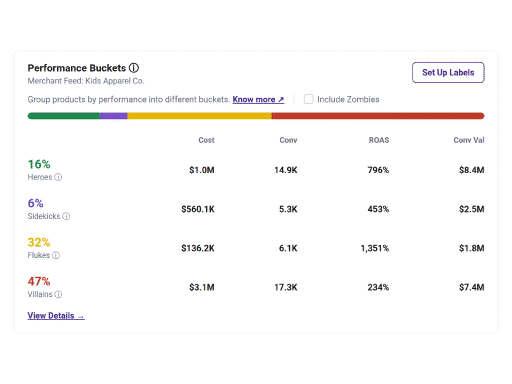Click the Villains bucket label
Viewport: 512px width, 384px height.
point(40,294)
